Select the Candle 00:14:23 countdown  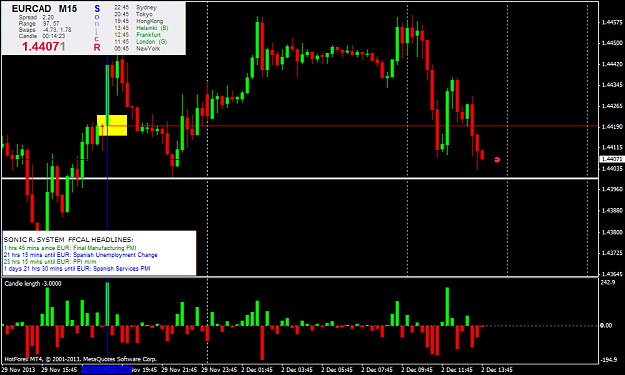pyautogui.click(x=41, y=36)
